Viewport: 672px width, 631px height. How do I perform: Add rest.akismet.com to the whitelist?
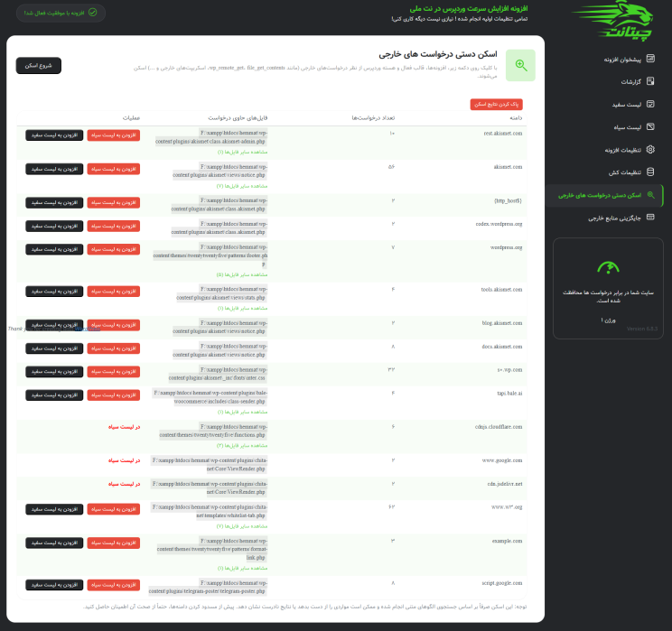point(54,135)
